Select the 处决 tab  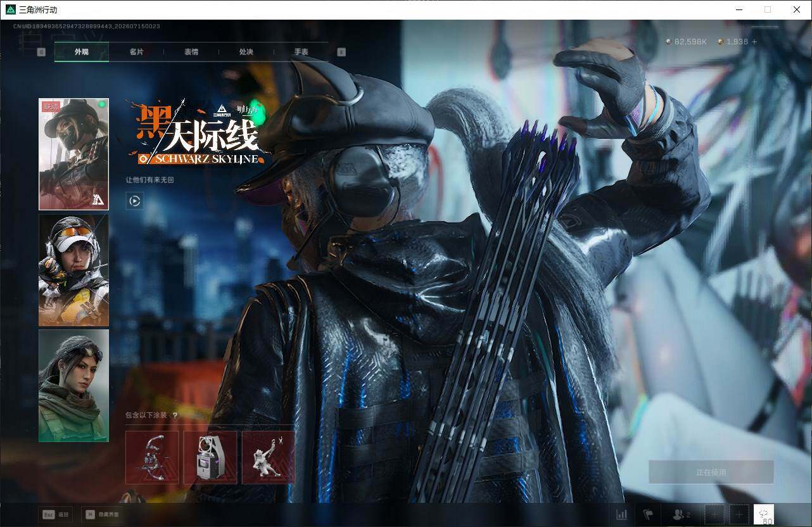click(246, 52)
